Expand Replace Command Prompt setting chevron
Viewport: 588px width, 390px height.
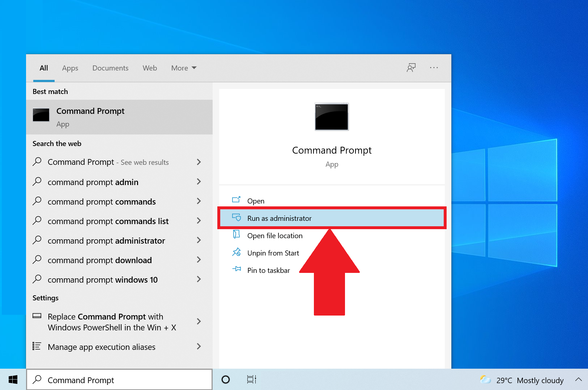(x=199, y=321)
